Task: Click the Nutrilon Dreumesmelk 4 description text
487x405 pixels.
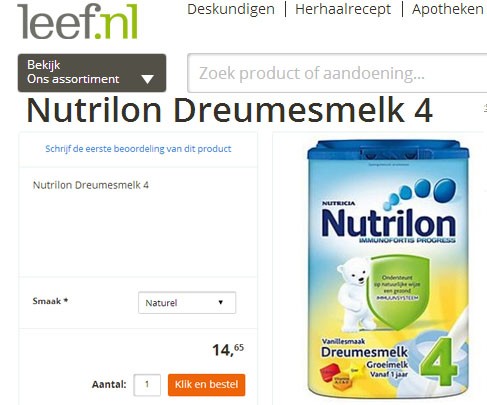Action: tap(91, 185)
